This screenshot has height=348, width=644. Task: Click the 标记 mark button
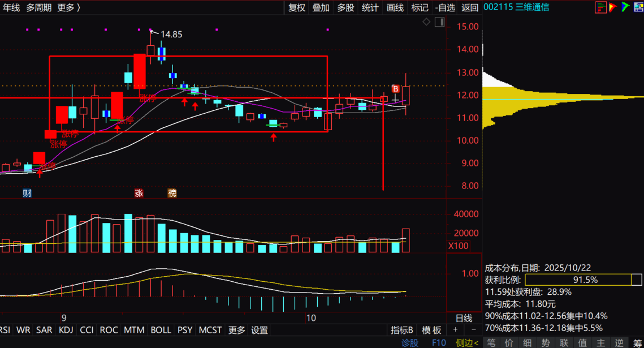420,7
